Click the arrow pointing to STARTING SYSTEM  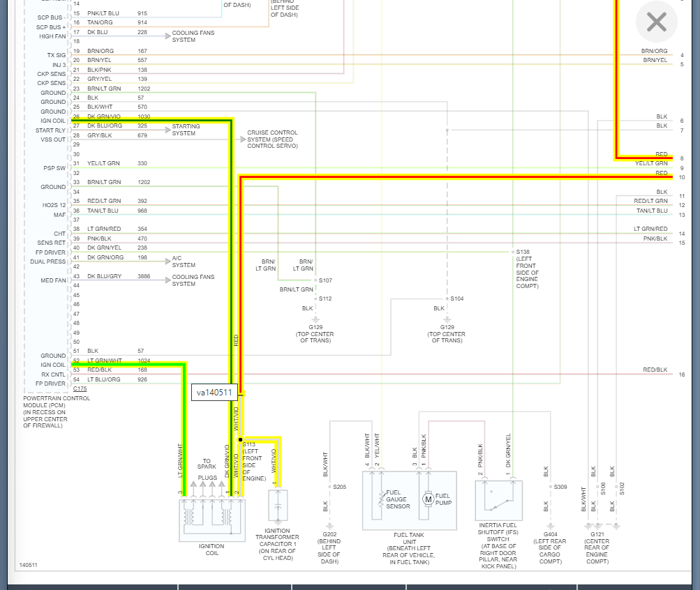168,130
